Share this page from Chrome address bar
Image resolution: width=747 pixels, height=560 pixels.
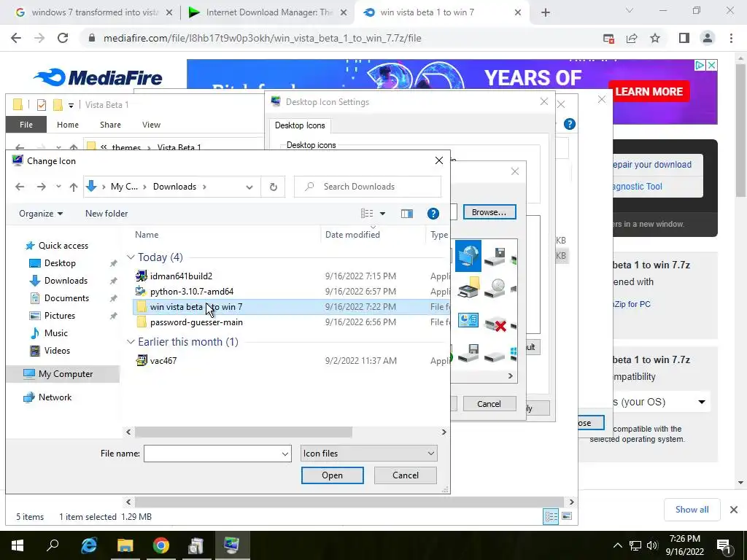pos(632,38)
